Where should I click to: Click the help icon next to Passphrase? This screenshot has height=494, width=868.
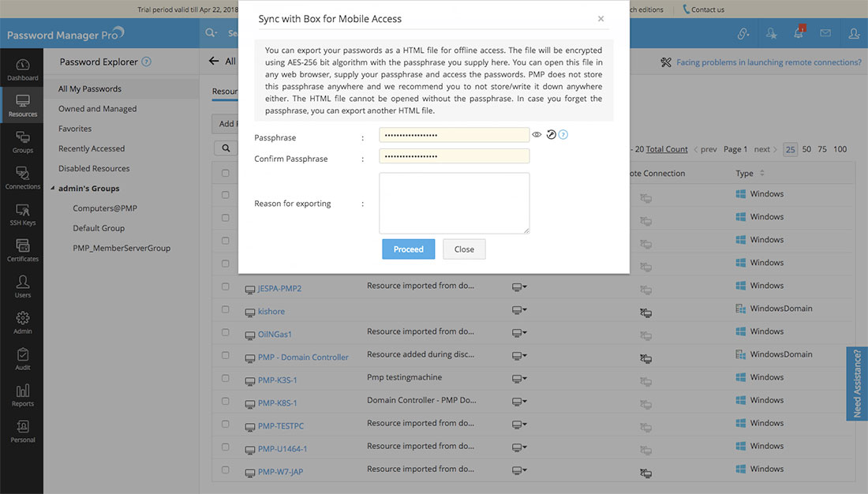563,135
